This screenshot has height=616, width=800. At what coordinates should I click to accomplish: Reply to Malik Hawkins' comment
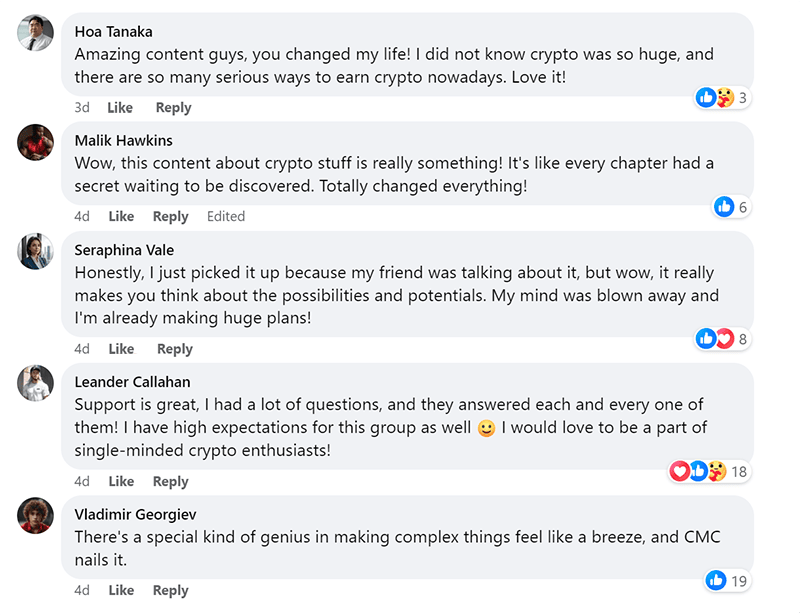tap(171, 217)
